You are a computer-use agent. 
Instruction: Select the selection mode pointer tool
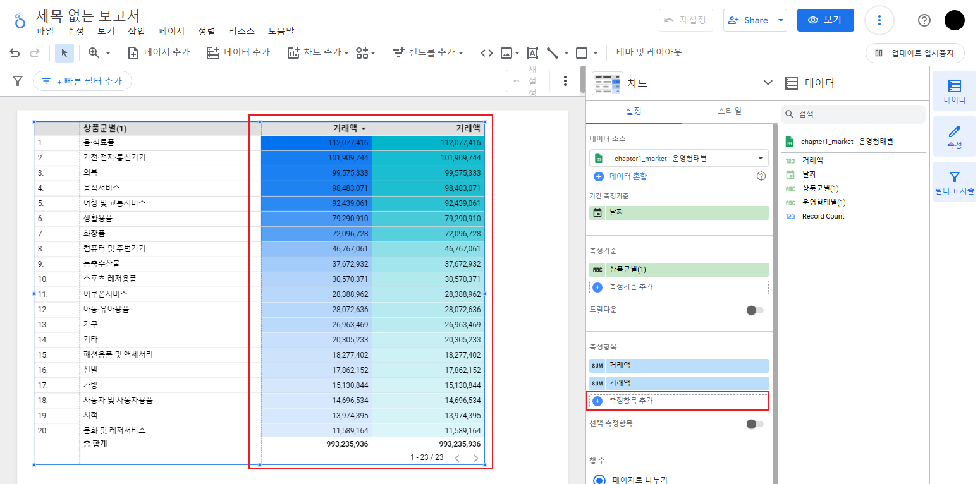pyautogui.click(x=64, y=53)
